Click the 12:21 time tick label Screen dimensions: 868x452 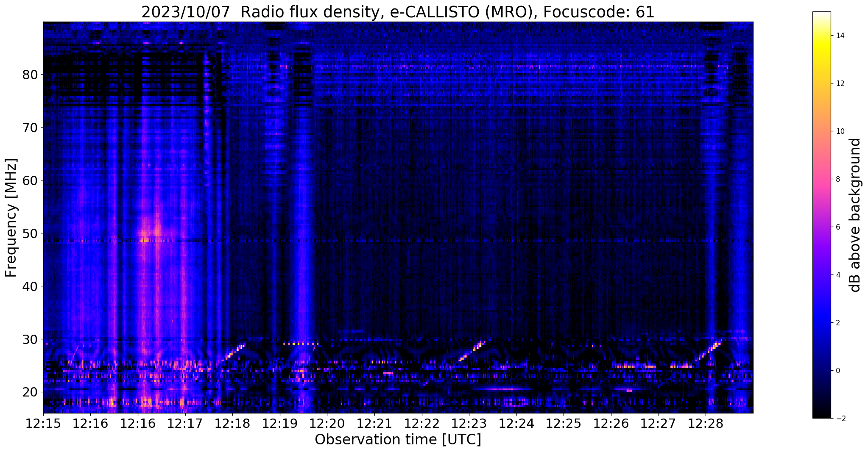(374, 423)
